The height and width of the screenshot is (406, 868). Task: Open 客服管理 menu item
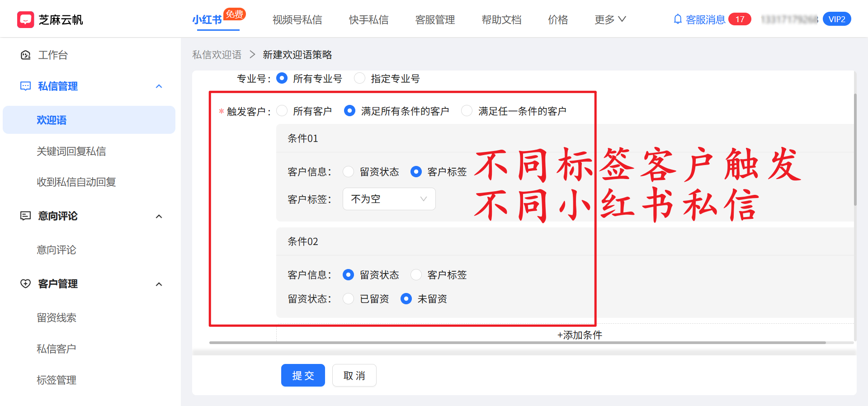pyautogui.click(x=435, y=20)
